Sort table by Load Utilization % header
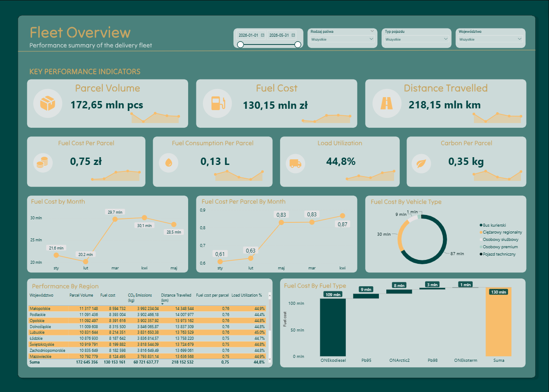Screen dimensions: 549x392 246,295
